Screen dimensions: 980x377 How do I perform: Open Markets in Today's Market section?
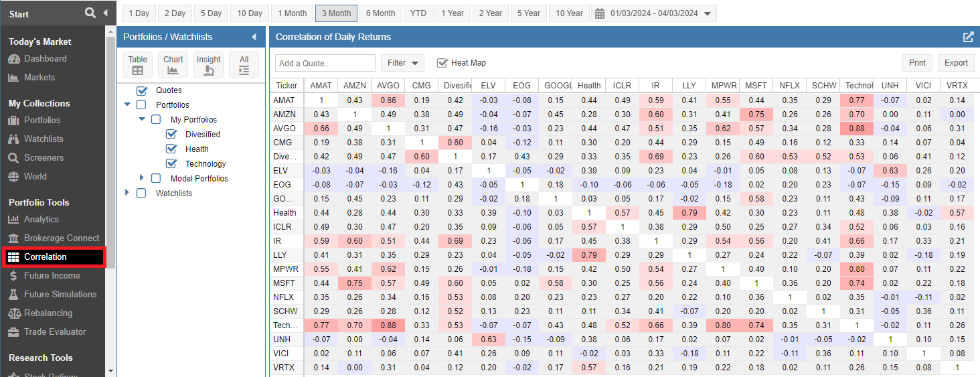tap(39, 78)
